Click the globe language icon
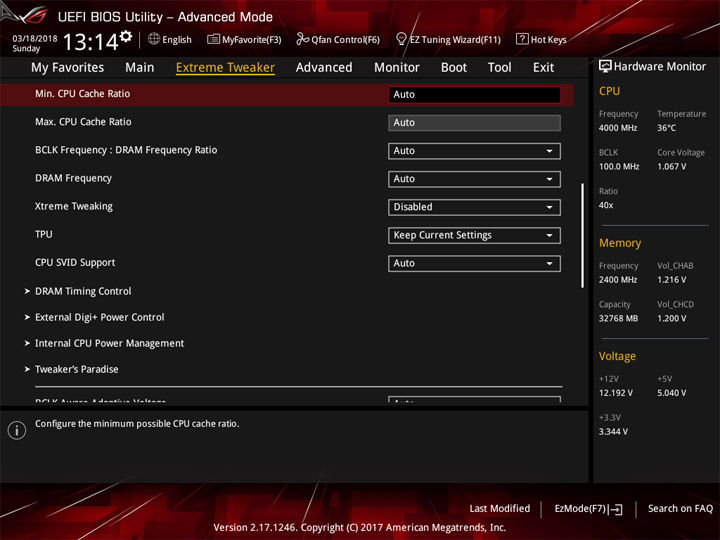 click(154, 39)
